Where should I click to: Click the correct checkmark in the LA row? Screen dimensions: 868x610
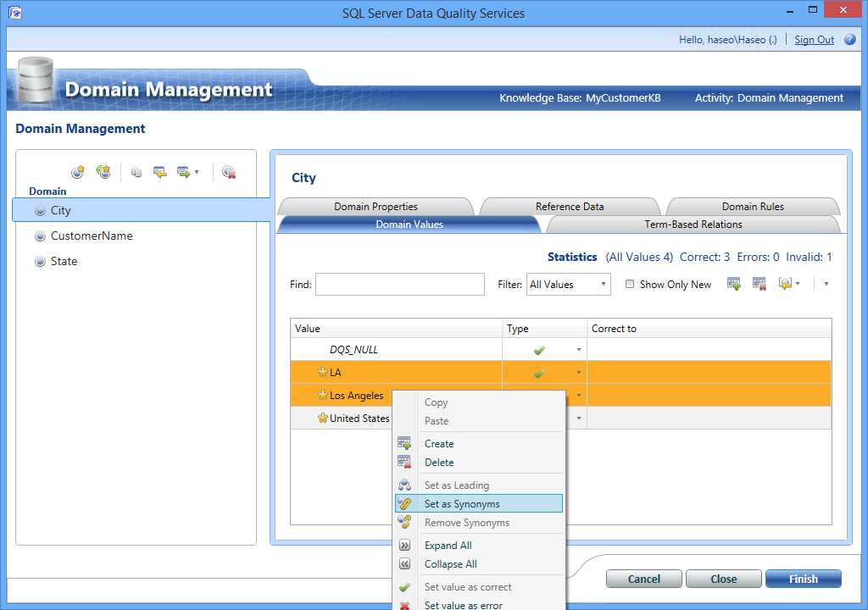[x=539, y=373]
